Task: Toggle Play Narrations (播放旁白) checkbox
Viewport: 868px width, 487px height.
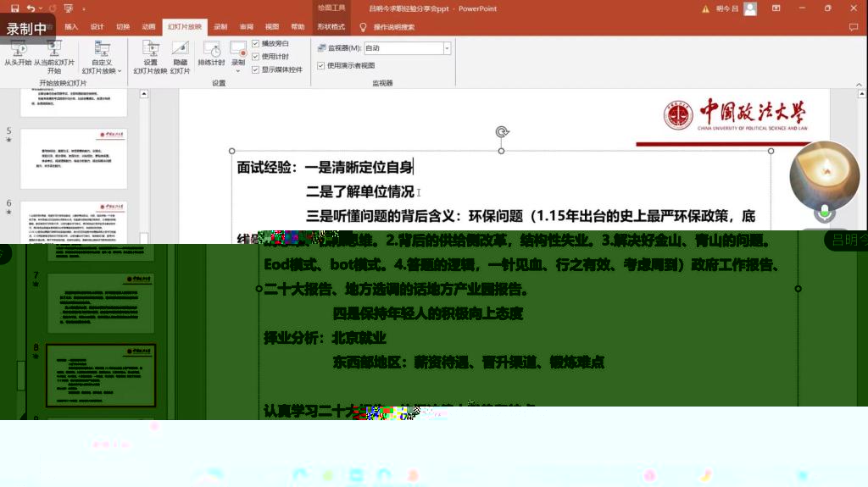Action: (256, 43)
